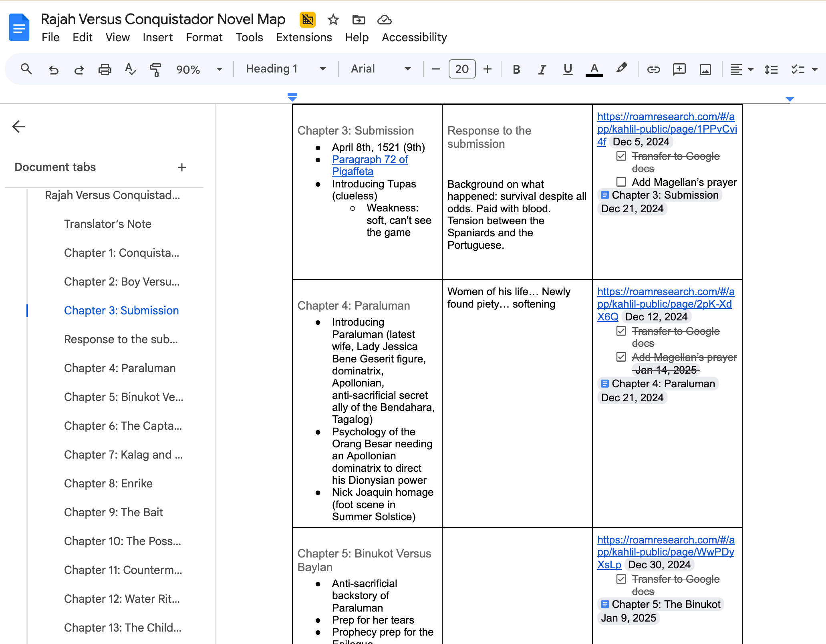The height and width of the screenshot is (644, 826).
Task: Open the Extensions menu
Action: (304, 37)
